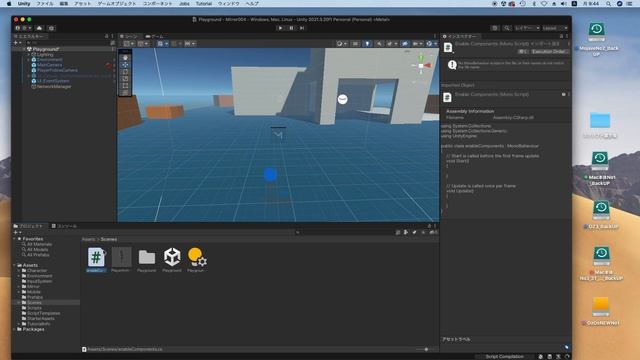Click the global search magnifier icon
This screenshot has width=640, height=360.
pos(507,28)
